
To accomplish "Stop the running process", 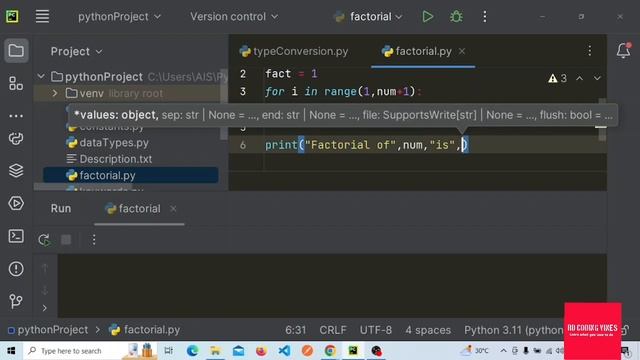I will pos(66,240).
